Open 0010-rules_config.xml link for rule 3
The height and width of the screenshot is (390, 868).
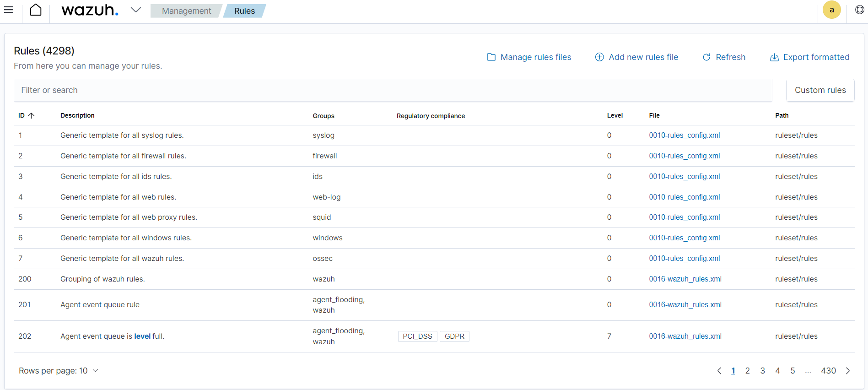click(684, 177)
